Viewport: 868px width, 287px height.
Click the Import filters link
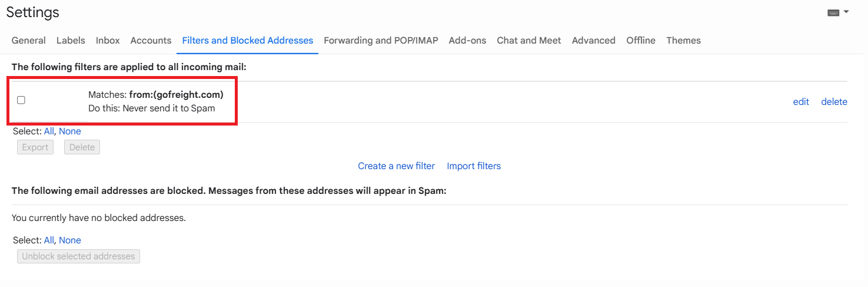tap(474, 166)
